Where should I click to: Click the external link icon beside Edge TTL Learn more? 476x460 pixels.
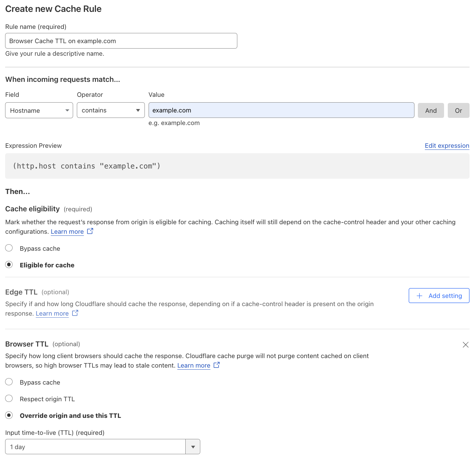pyautogui.click(x=75, y=313)
